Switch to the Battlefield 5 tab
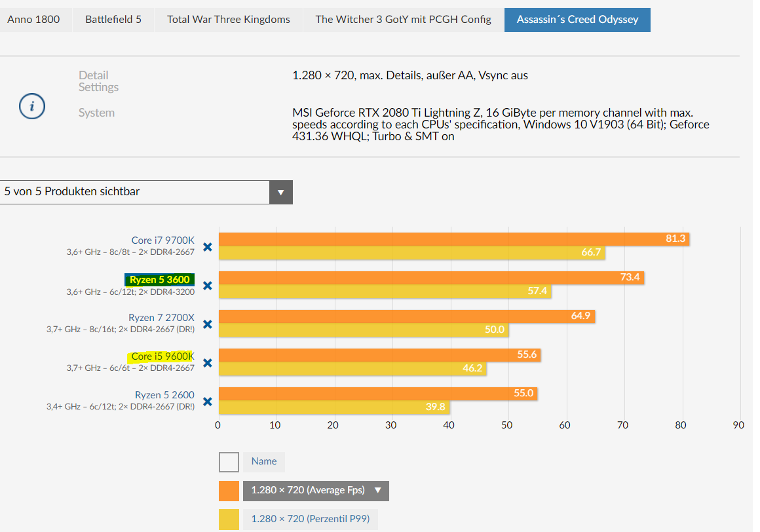Screen dimensions: 760x532 [113, 20]
